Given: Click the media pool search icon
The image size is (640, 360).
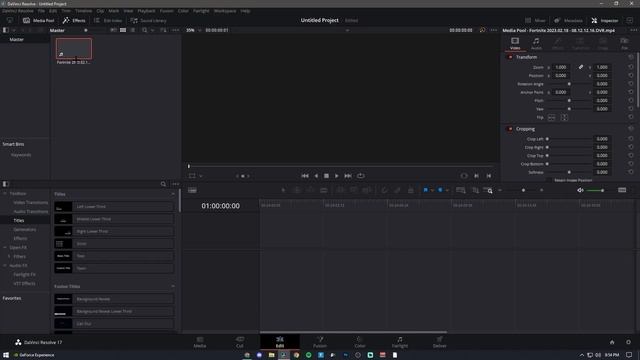Looking at the screenshot, I should (x=144, y=30).
